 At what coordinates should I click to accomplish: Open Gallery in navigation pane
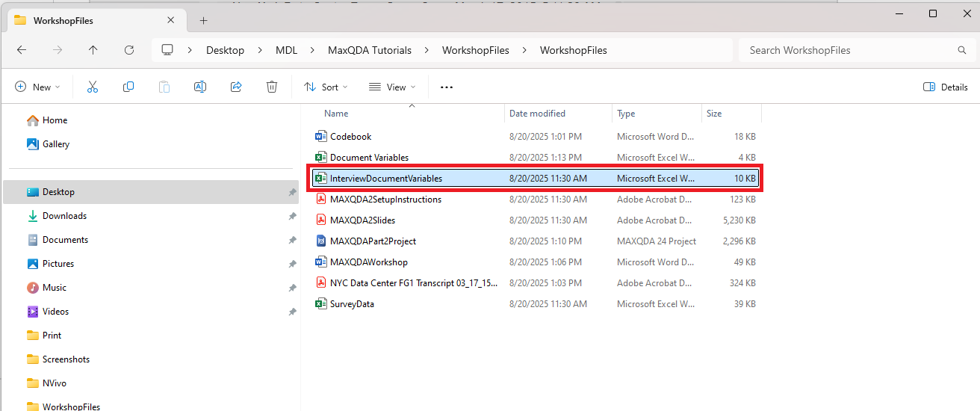(x=56, y=144)
